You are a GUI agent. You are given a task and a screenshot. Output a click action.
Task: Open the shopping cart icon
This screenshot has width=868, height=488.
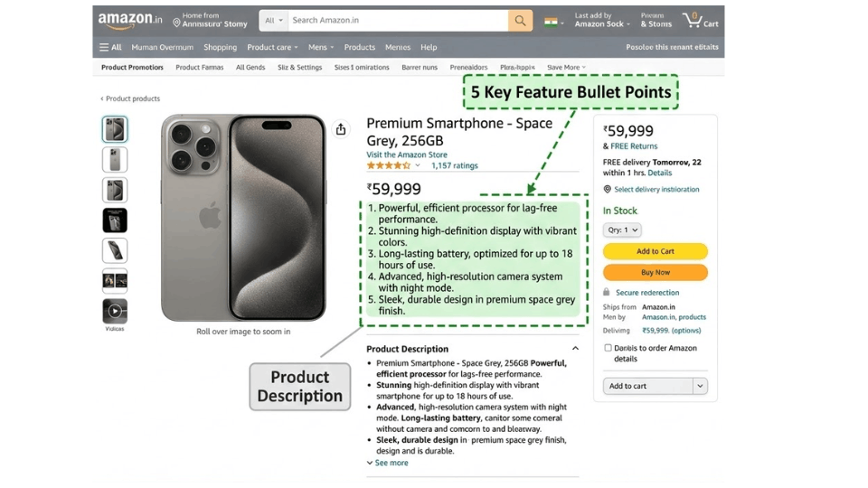pyautogui.click(x=693, y=19)
